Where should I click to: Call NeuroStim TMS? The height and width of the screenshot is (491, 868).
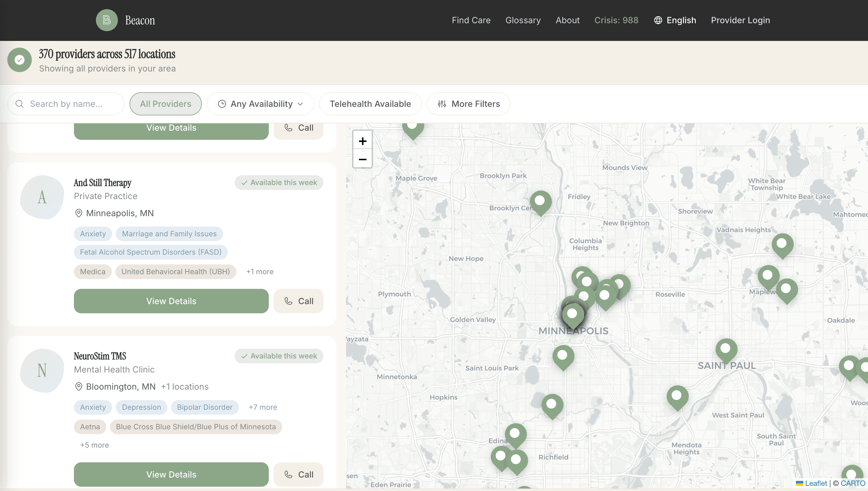tap(298, 475)
